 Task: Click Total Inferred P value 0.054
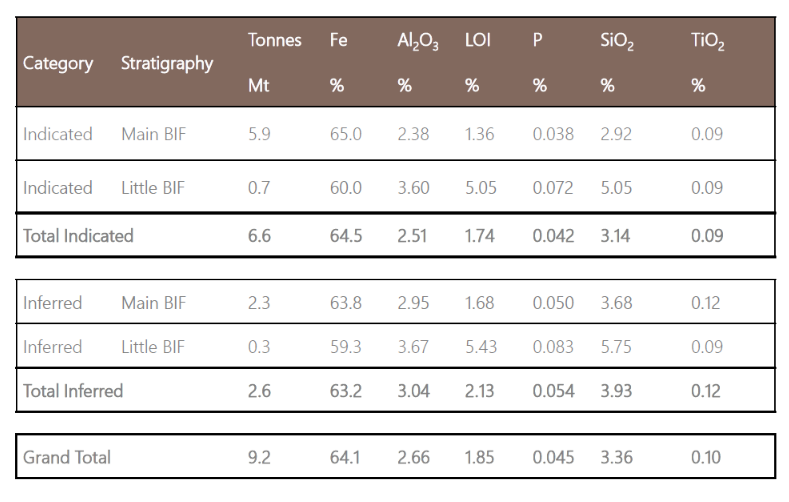pos(554,391)
